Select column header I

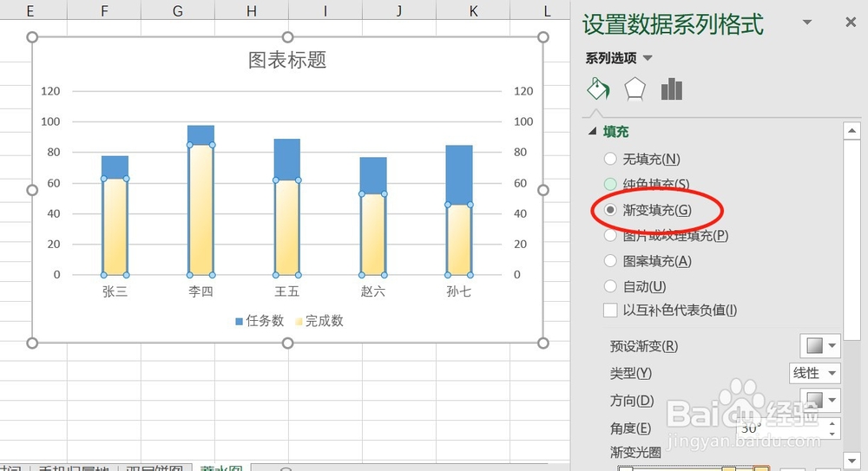325,10
